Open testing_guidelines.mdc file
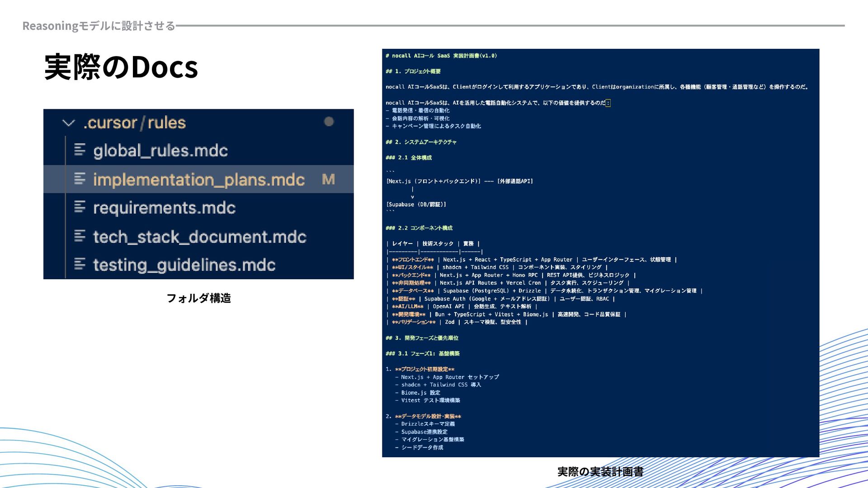The image size is (868, 488). point(184,265)
